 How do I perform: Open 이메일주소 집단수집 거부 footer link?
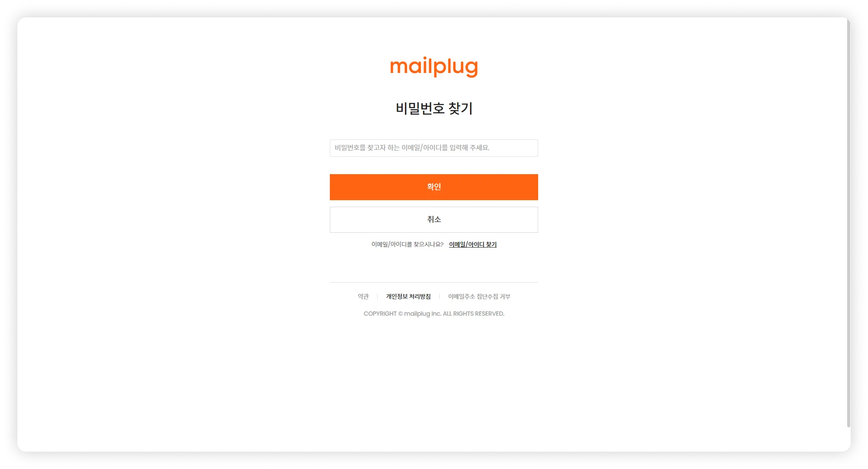click(479, 297)
